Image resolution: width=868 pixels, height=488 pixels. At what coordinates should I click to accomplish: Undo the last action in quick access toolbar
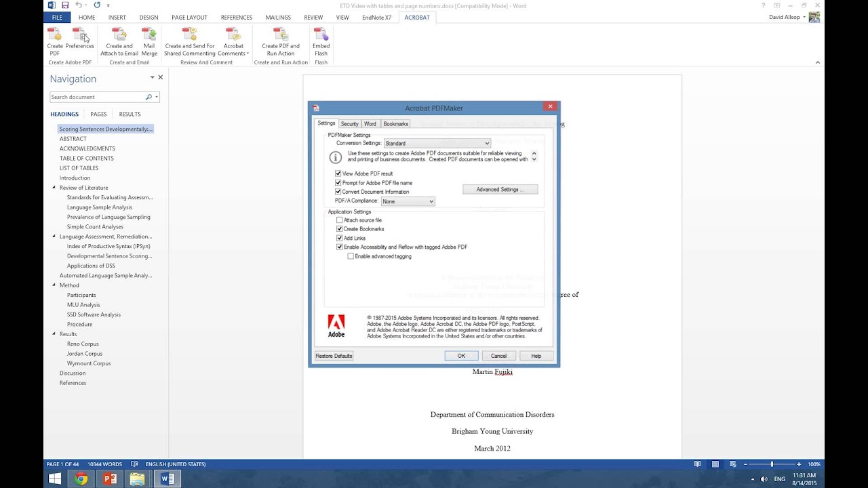(x=79, y=5)
